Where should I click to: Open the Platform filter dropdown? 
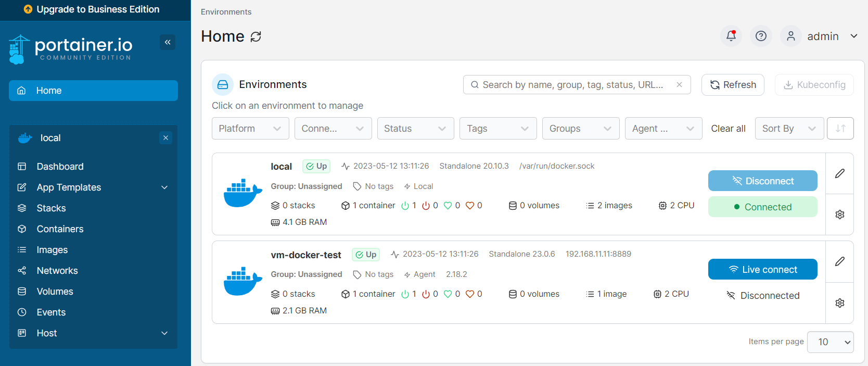(250, 129)
